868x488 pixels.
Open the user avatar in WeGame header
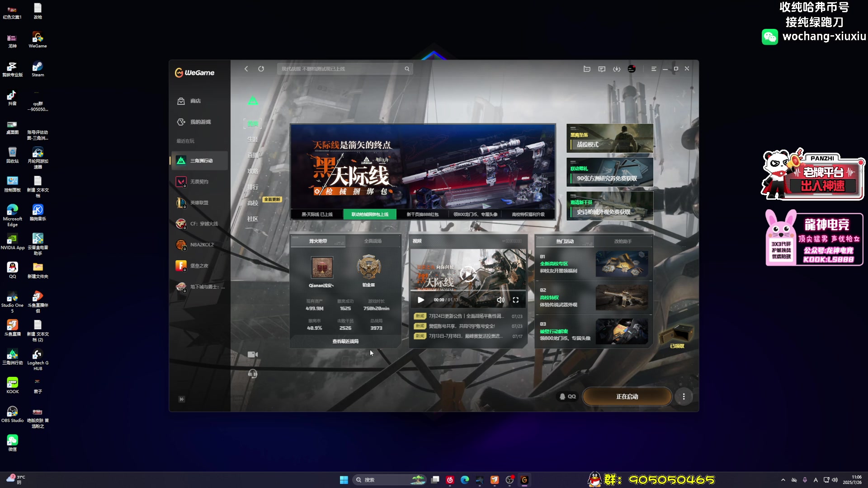(x=632, y=69)
